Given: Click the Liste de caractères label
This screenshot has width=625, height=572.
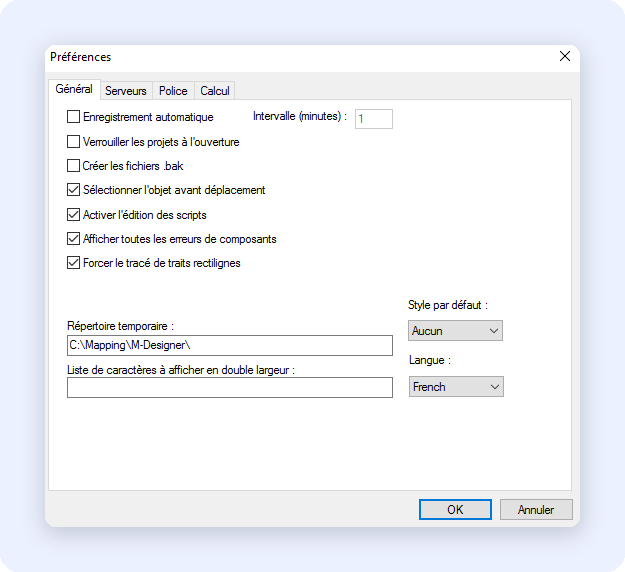Looking at the screenshot, I should [x=181, y=370].
